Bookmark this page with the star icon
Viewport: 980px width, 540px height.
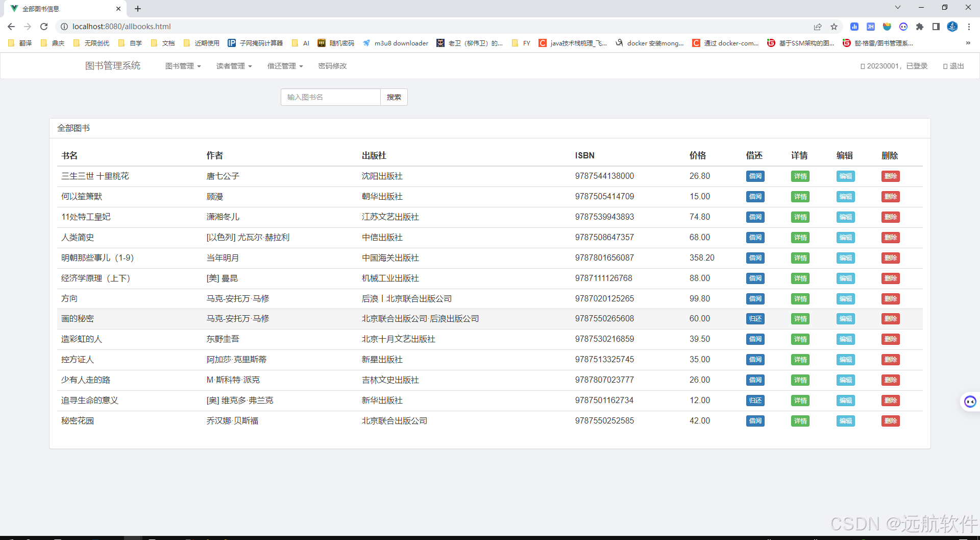tap(834, 27)
